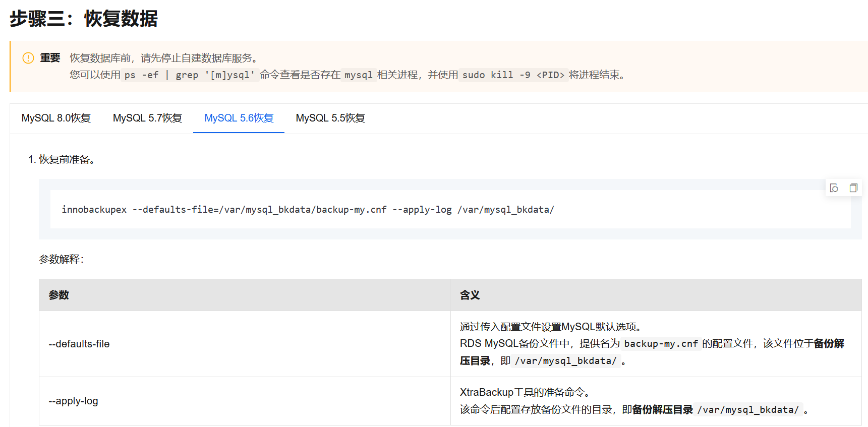Image resolution: width=868 pixels, height=427 pixels.
Task: Click the orange warning icon beside 重要
Action: pos(28,58)
